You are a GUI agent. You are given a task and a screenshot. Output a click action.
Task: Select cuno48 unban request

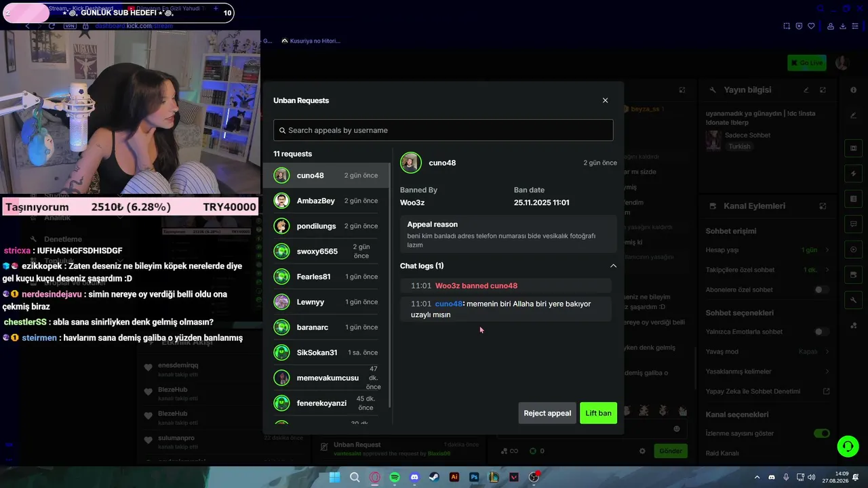pos(326,176)
